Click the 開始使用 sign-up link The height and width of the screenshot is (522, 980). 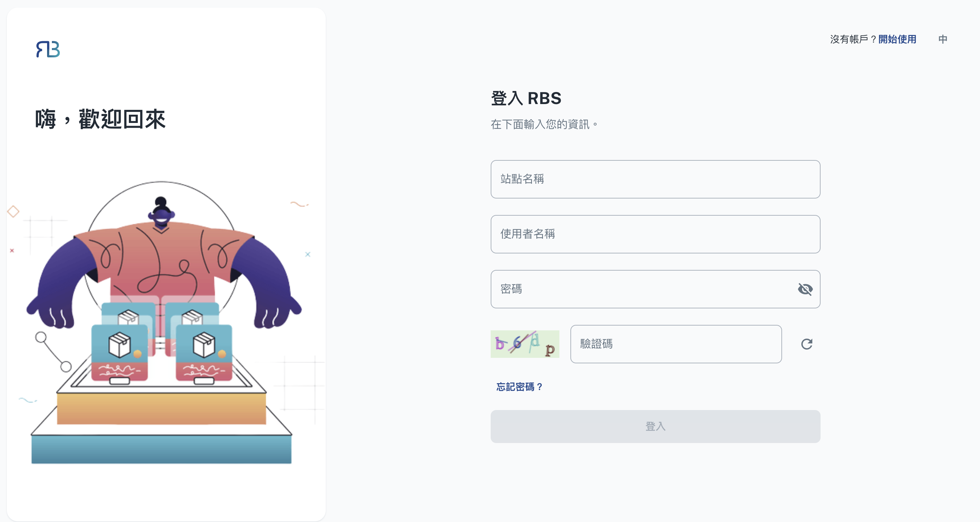click(897, 39)
